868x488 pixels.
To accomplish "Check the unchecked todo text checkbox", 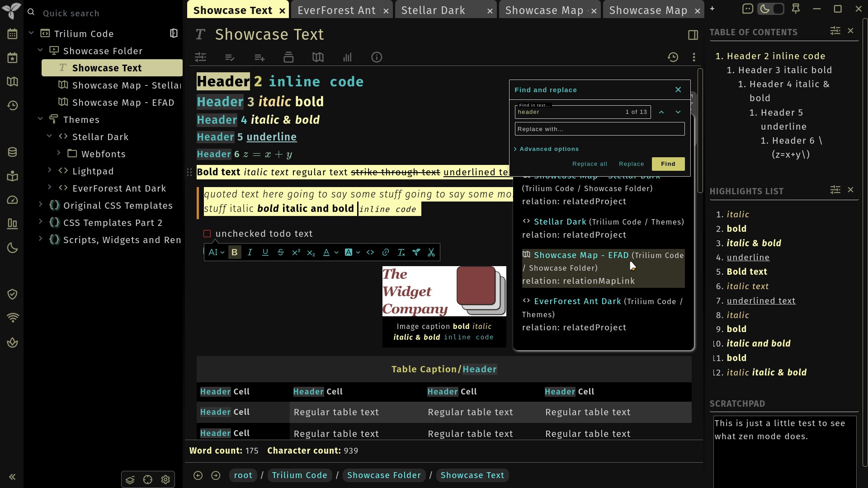I will click(207, 234).
